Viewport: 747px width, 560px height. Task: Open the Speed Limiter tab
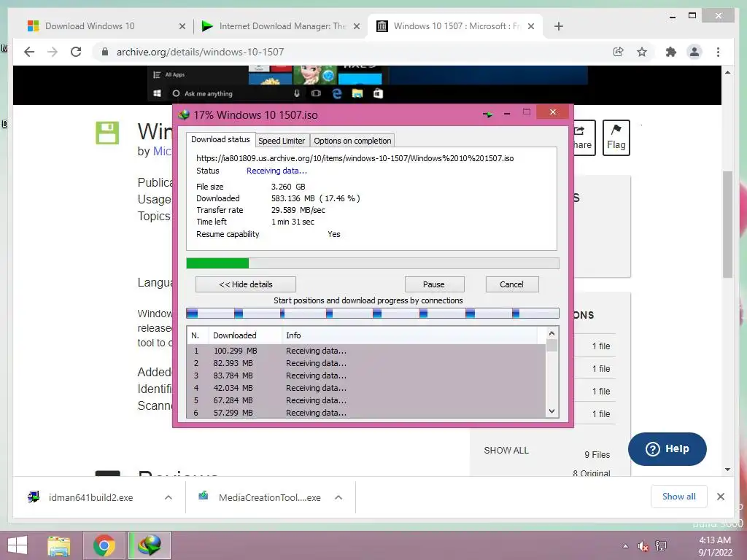(x=281, y=141)
